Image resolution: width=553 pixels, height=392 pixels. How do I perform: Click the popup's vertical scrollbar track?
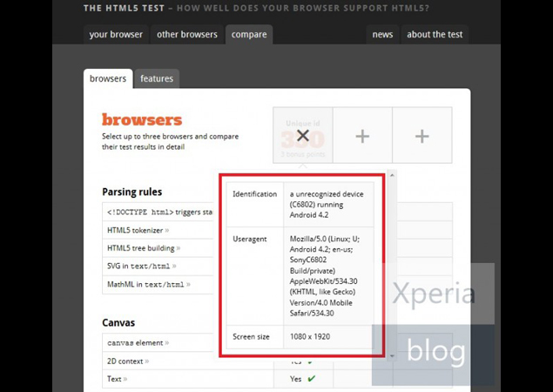[391, 261]
